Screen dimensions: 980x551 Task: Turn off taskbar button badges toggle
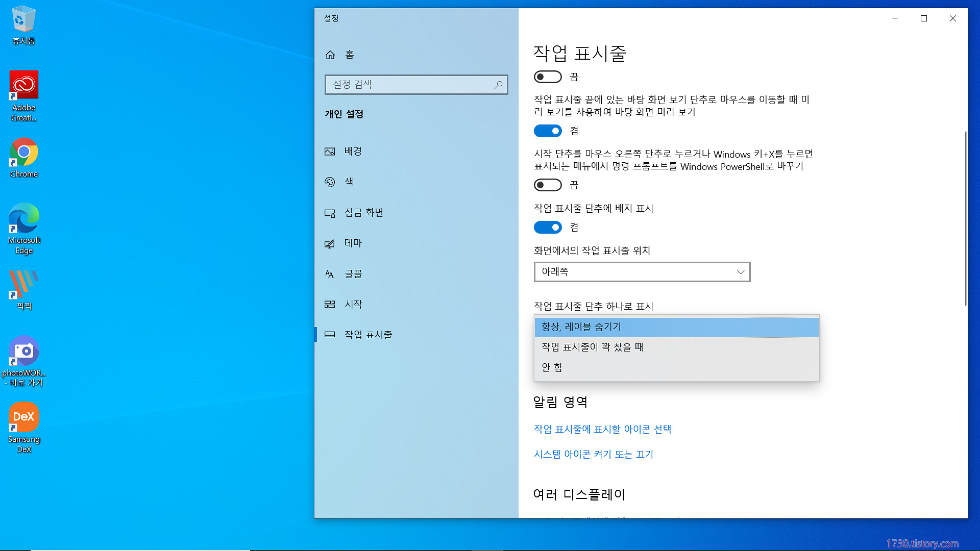[x=548, y=228]
